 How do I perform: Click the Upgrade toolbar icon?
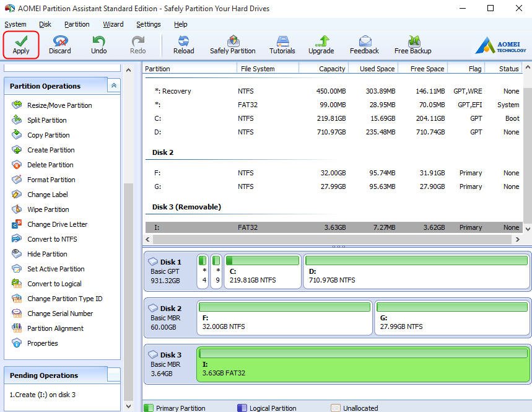[x=321, y=45]
